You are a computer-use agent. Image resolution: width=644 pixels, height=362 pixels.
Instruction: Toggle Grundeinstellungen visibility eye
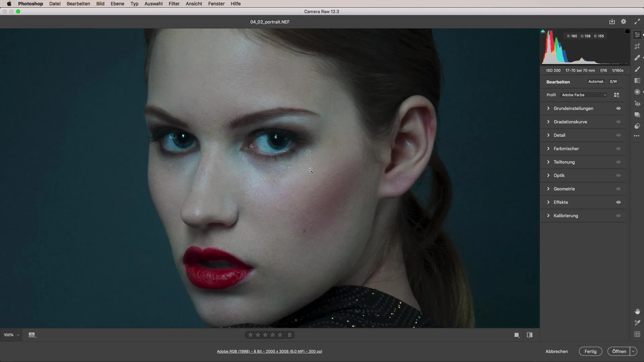pyautogui.click(x=619, y=108)
